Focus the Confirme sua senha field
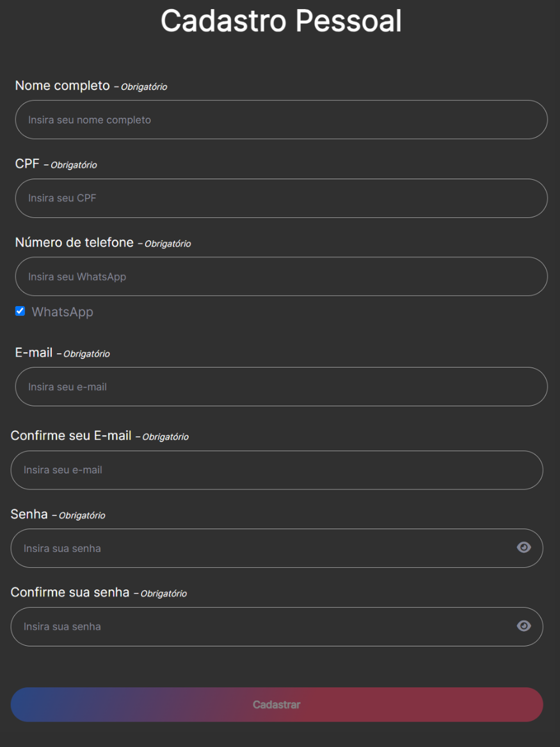This screenshot has height=747, width=560. coord(256,626)
